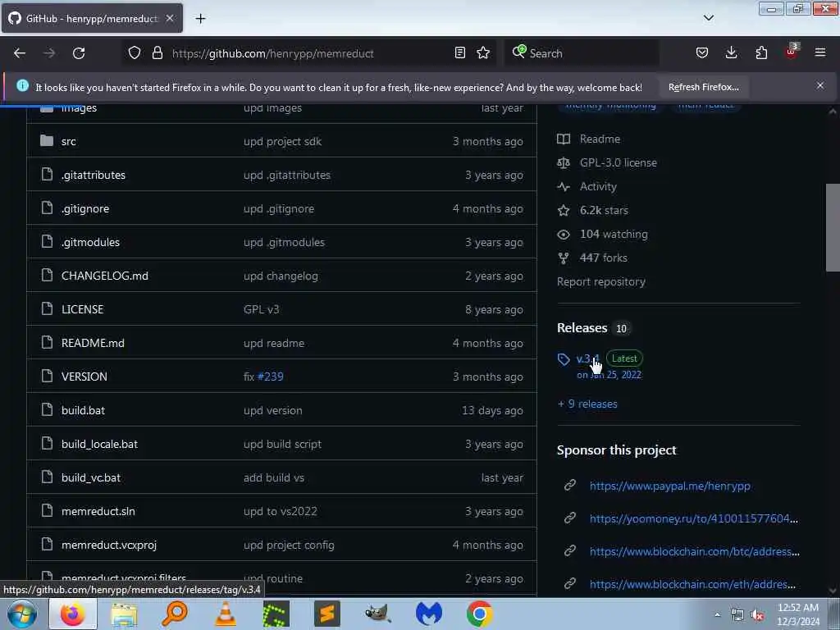Open blockchain.com btc address link
Image resolution: width=840 pixels, height=630 pixels.
pyautogui.click(x=694, y=551)
